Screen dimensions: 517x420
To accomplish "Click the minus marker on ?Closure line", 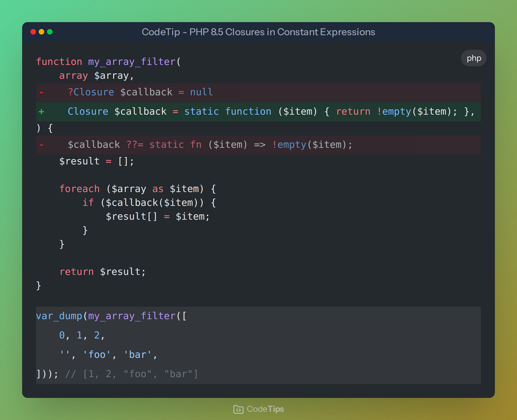I will [41, 92].
